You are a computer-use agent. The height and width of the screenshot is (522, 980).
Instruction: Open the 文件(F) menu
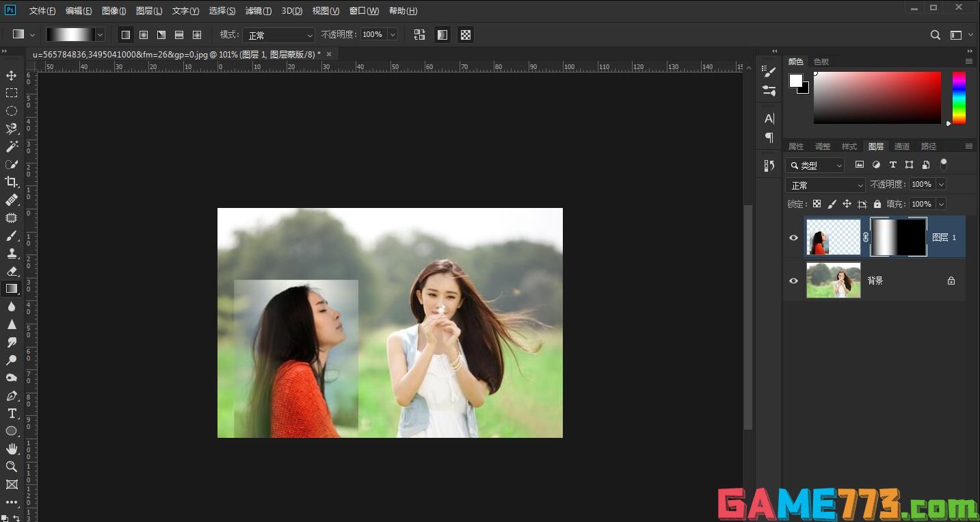pyautogui.click(x=42, y=11)
